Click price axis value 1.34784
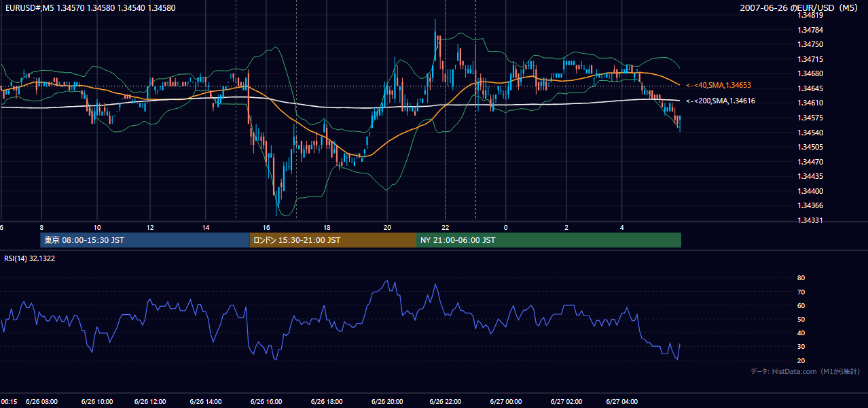The image size is (868, 408). 811,30
